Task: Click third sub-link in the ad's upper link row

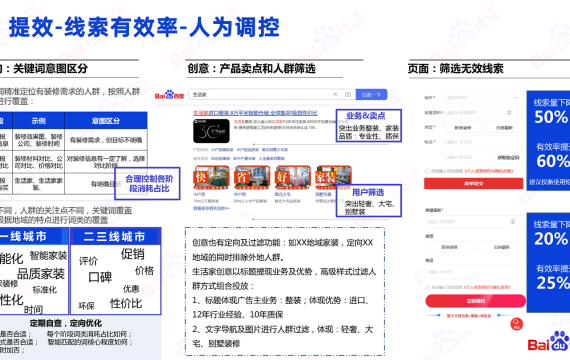Action: [275, 150]
